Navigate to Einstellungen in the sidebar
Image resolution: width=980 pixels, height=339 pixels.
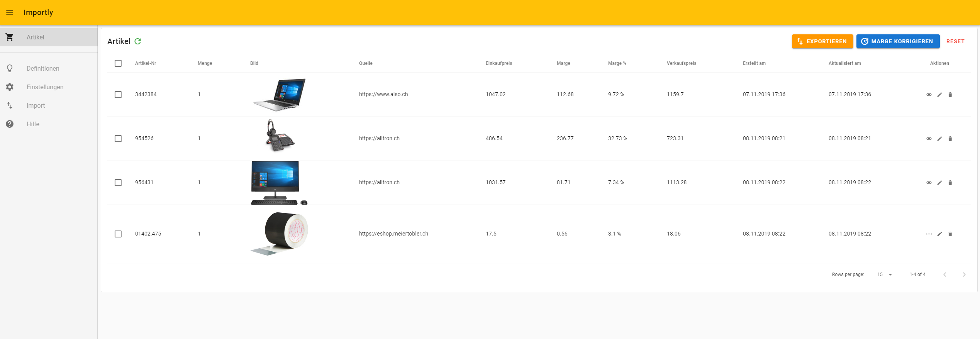45,87
